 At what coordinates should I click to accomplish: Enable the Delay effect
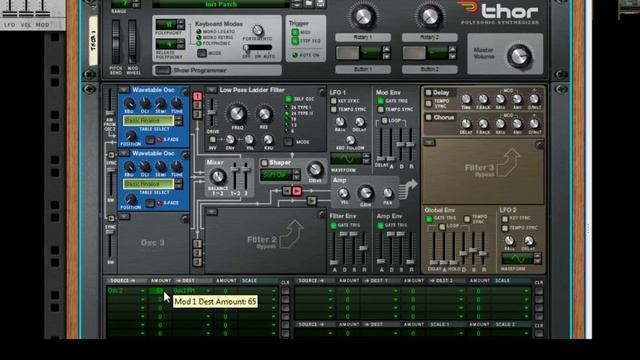[x=428, y=93]
